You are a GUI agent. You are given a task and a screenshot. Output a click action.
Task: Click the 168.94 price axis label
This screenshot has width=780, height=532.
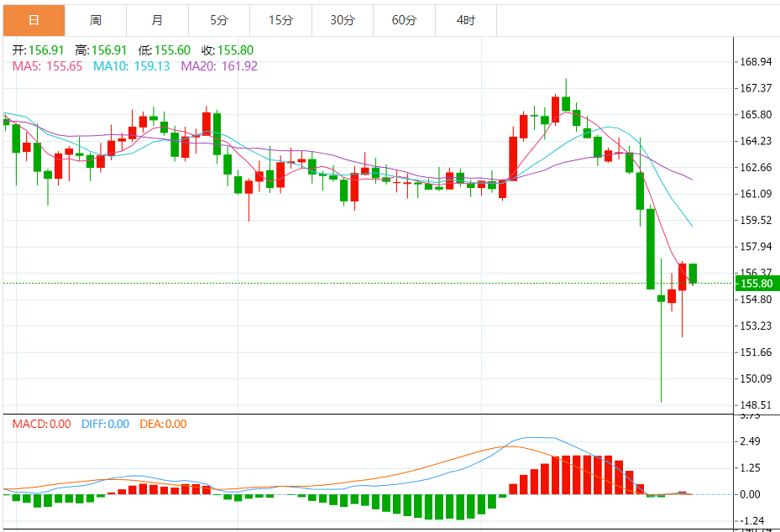coord(756,61)
